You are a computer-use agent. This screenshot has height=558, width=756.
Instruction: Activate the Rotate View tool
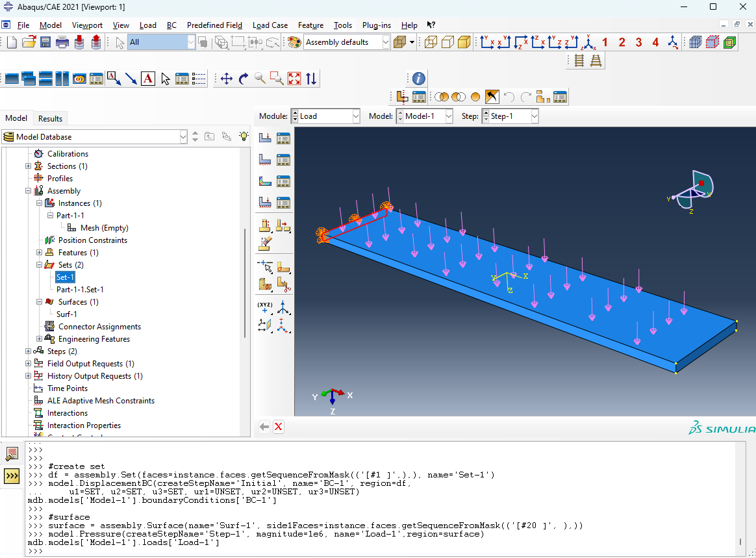click(x=244, y=79)
